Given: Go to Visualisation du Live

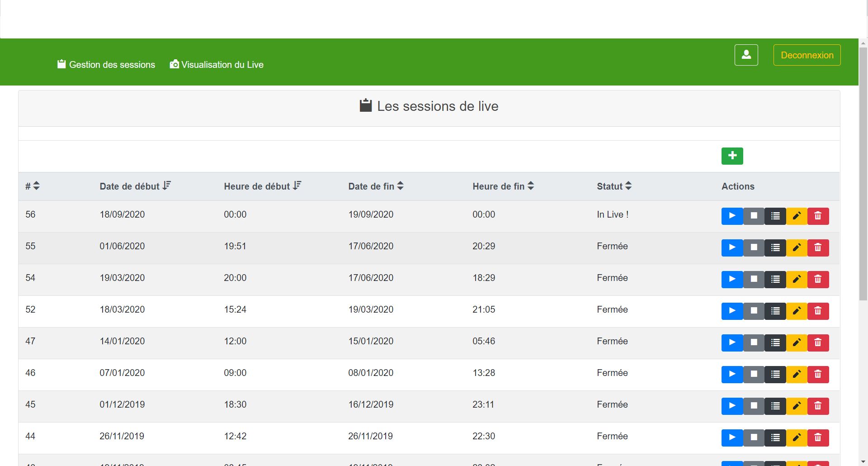Looking at the screenshot, I should tap(217, 65).
